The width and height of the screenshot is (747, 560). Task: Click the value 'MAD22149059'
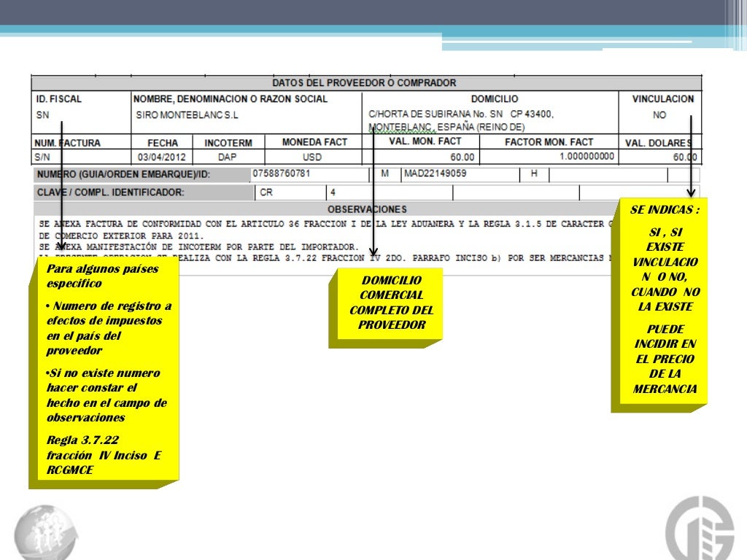point(435,174)
